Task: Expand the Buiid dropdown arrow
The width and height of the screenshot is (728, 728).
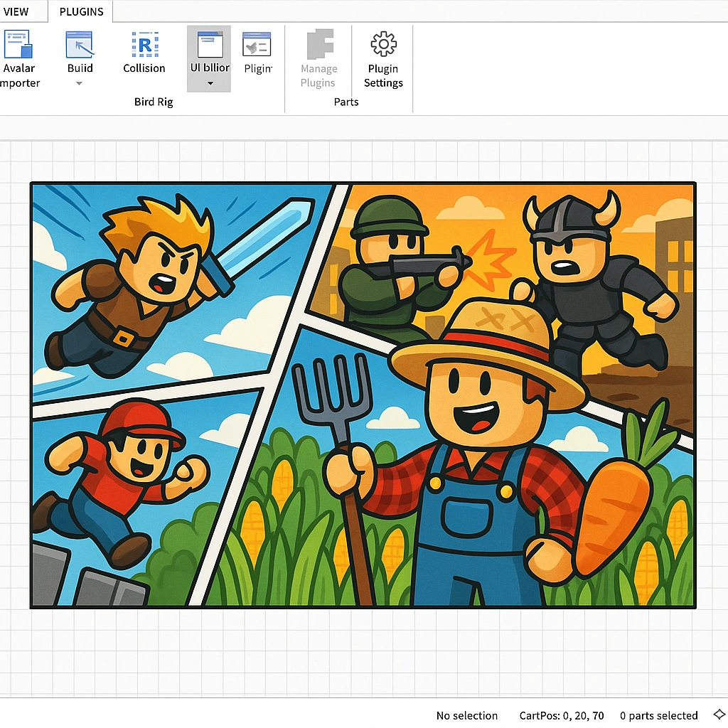Action: coord(80,84)
